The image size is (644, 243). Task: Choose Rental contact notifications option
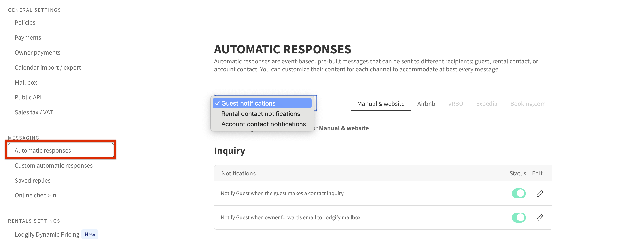click(261, 114)
